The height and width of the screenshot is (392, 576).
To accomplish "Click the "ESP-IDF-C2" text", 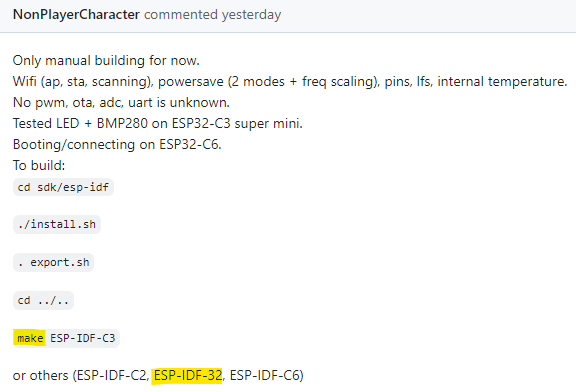I will pos(111,375).
